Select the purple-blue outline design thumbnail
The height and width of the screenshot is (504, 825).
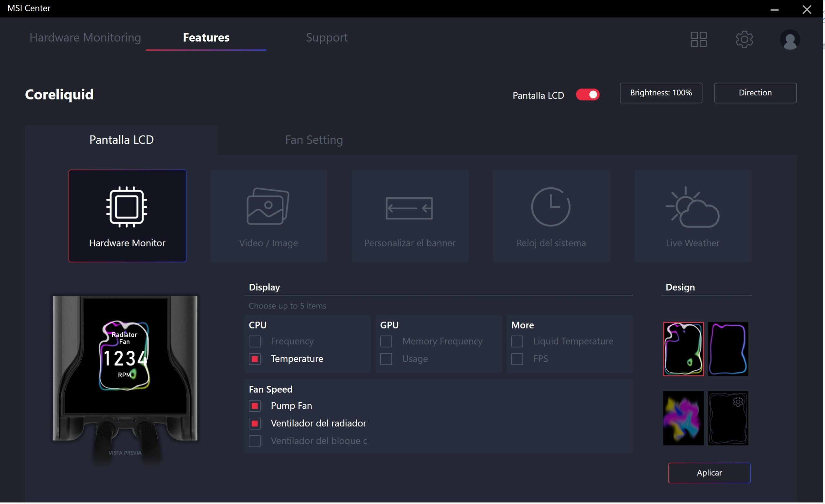pos(728,349)
